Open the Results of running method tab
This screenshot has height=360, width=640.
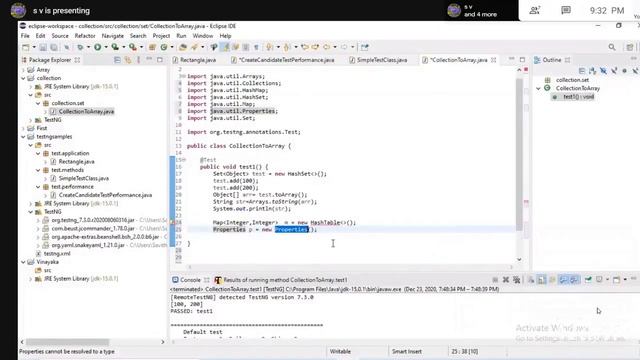point(281,280)
